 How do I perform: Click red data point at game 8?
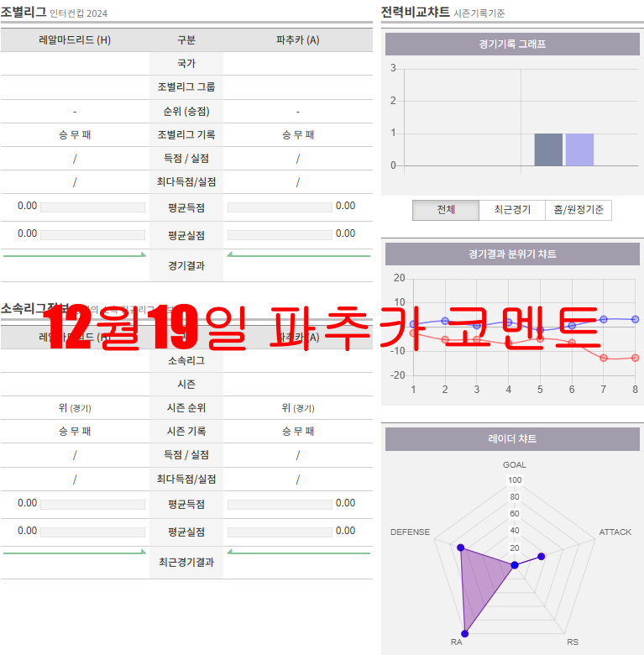pos(636,358)
